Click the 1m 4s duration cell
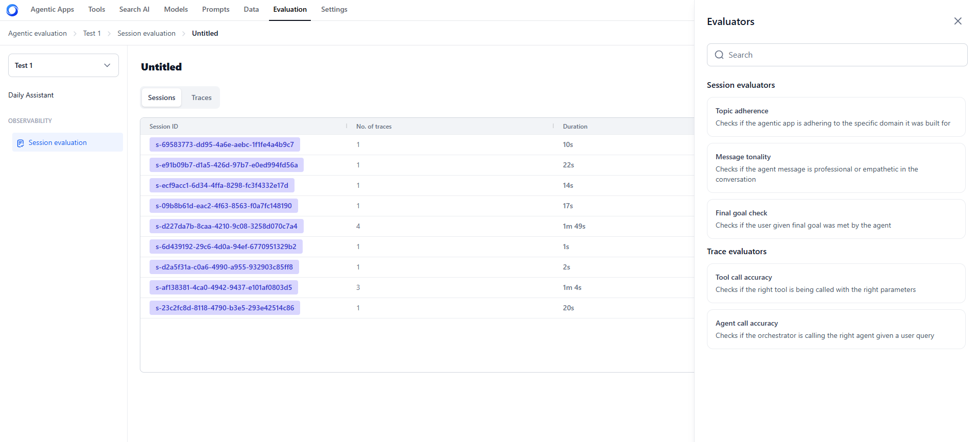The height and width of the screenshot is (442, 980). click(572, 287)
